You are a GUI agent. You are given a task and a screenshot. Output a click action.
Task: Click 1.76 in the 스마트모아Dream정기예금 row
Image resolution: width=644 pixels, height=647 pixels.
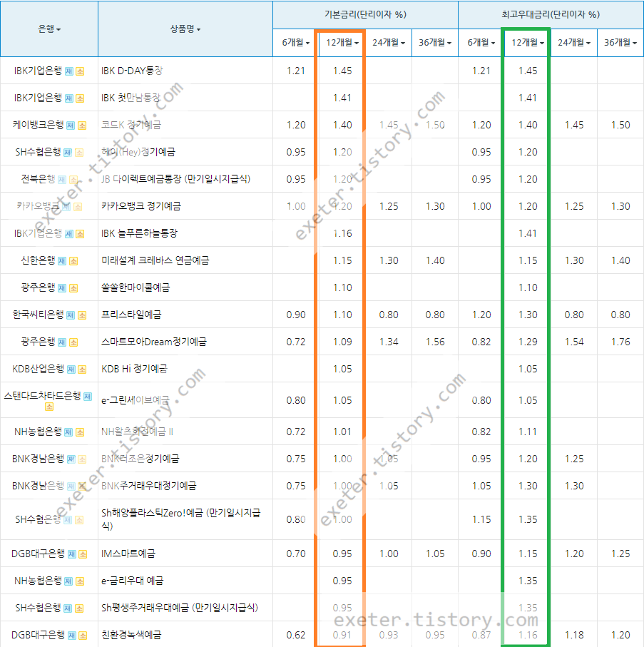pos(620,342)
